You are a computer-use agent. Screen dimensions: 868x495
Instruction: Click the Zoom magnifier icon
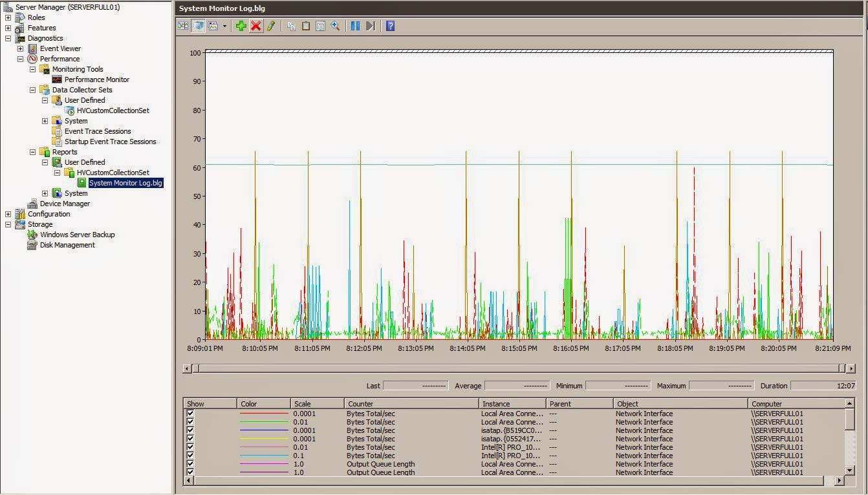point(335,26)
